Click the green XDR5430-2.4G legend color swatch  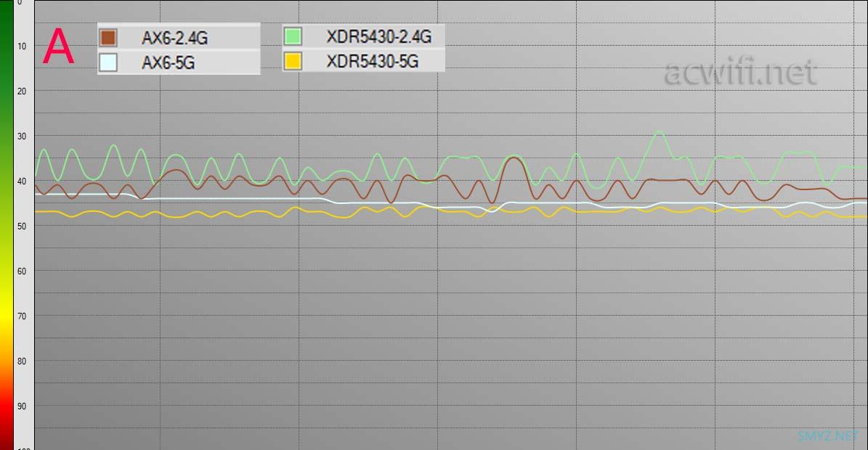293,36
